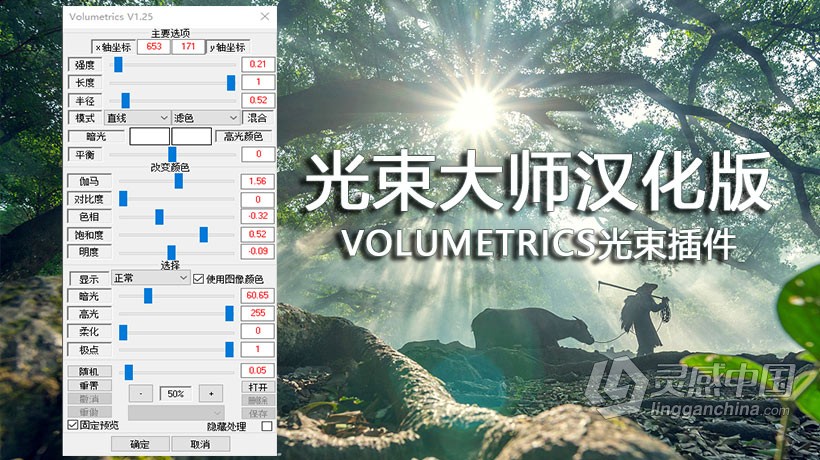The image size is (820, 460).
Task: Adjust the 饱和度 saturation slider handle
Action: [x=204, y=235]
